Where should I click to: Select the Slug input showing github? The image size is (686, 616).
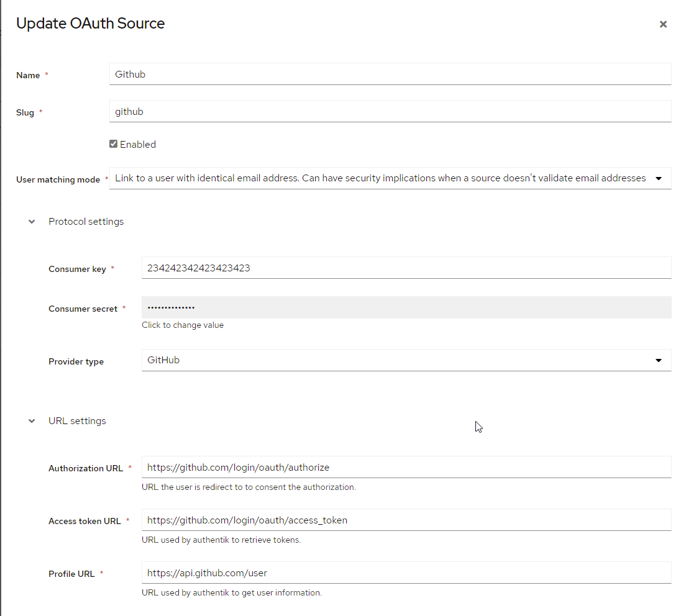click(390, 112)
